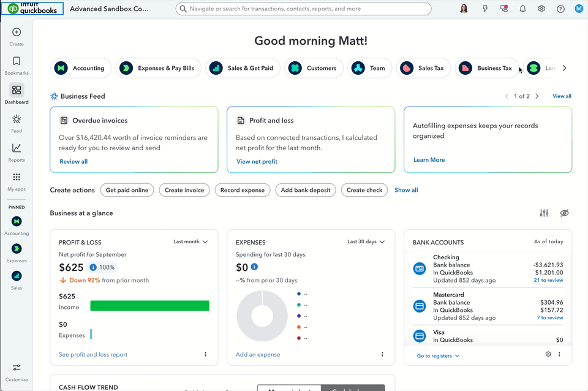Screen dimensions: 588x391
Task: Click Add bank deposit action
Action: 306,190
